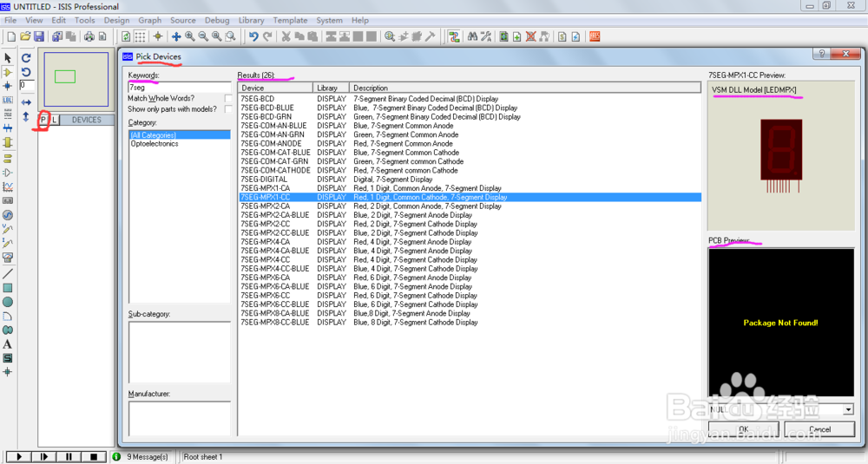Enable the Match Whole Words checkbox

[228, 99]
